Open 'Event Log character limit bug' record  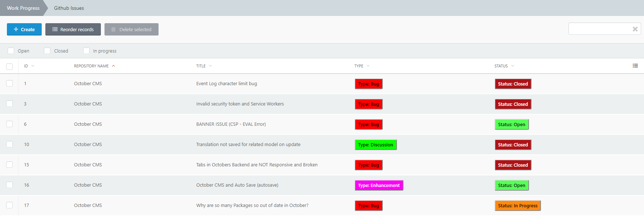(x=226, y=83)
